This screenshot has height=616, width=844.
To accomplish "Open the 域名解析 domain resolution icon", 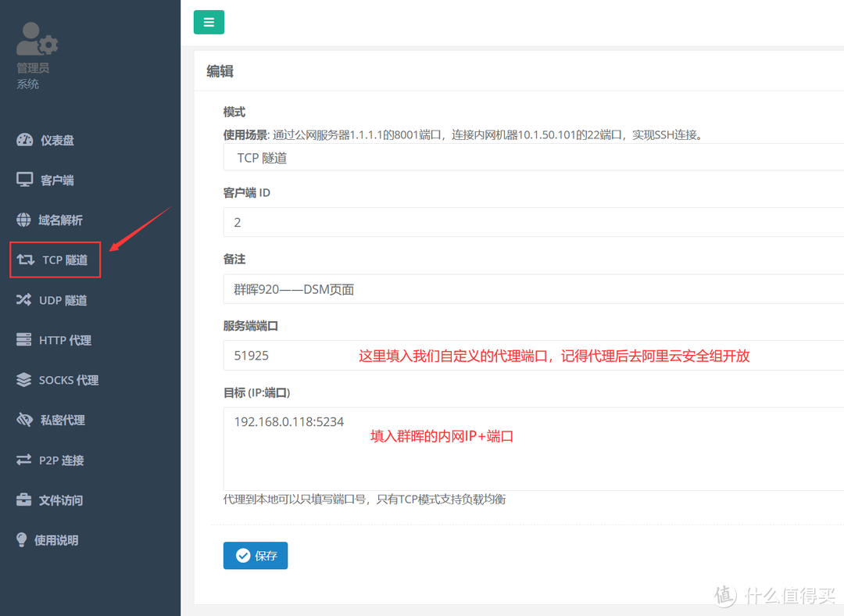I will tap(23, 220).
